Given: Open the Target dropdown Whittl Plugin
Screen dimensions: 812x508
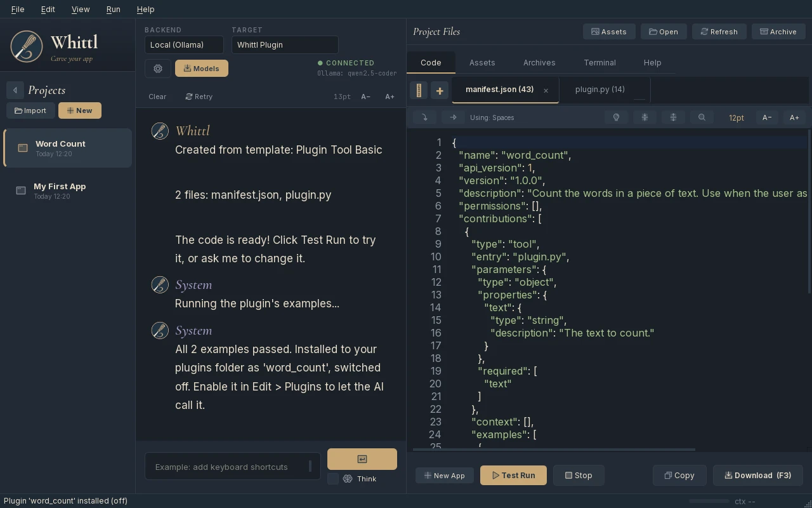Looking at the screenshot, I should [285, 45].
